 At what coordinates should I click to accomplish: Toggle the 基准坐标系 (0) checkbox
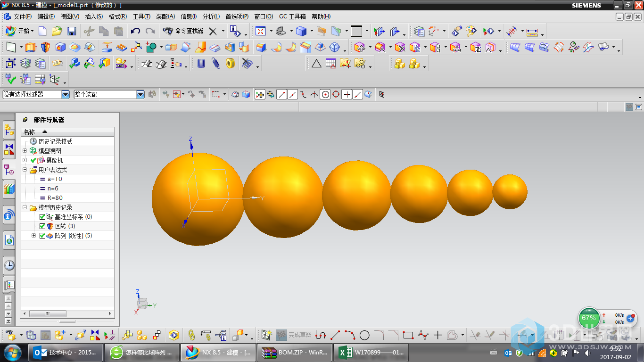pos(42,217)
